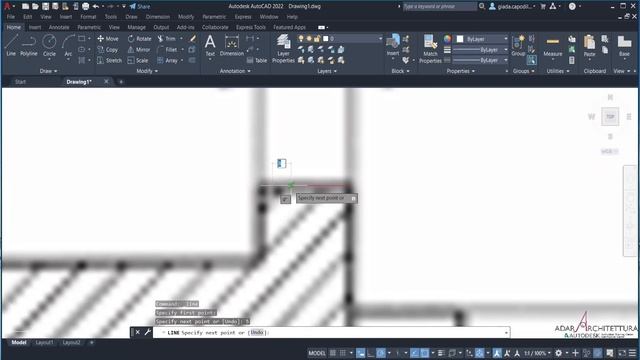Click the Rotate tool
This screenshot has width=640, height=360.
click(139, 39)
